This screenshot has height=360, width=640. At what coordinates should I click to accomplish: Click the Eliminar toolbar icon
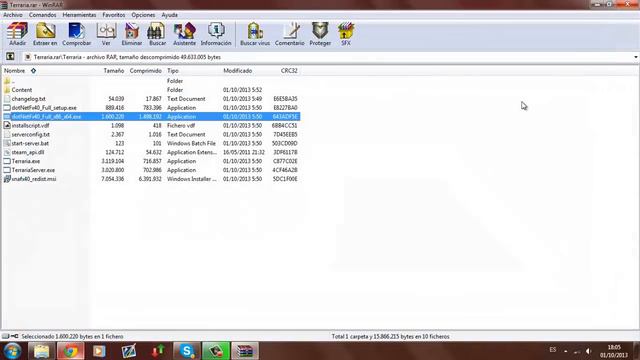132,34
